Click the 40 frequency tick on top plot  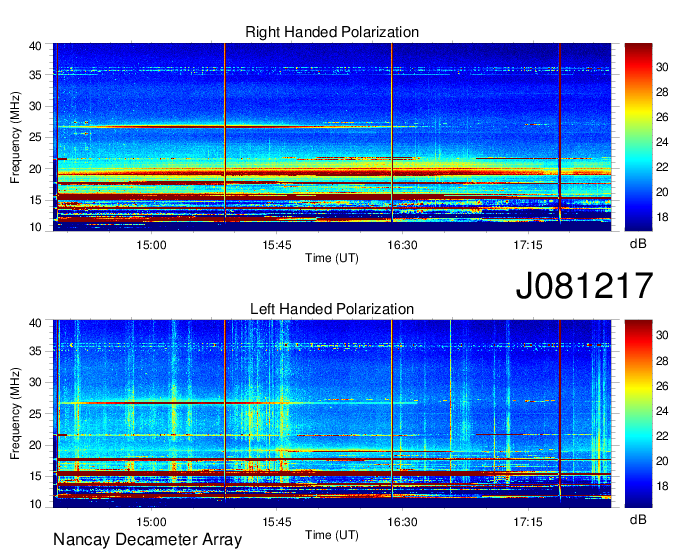tap(35, 46)
